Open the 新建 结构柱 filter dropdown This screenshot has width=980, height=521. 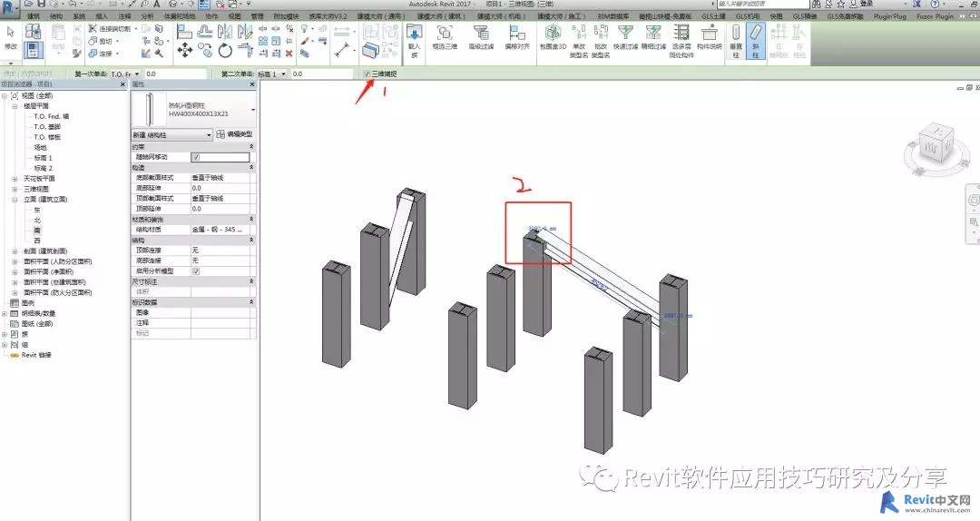[171, 134]
